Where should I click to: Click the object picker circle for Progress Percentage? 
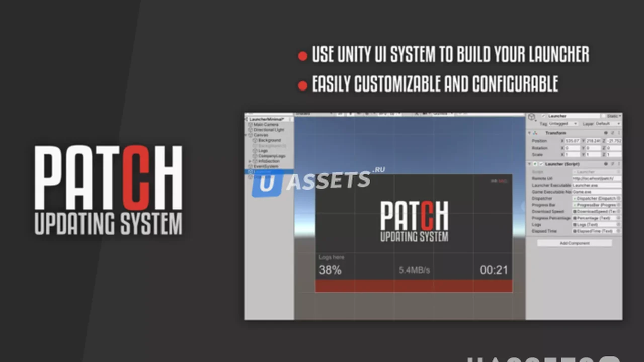(x=618, y=218)
